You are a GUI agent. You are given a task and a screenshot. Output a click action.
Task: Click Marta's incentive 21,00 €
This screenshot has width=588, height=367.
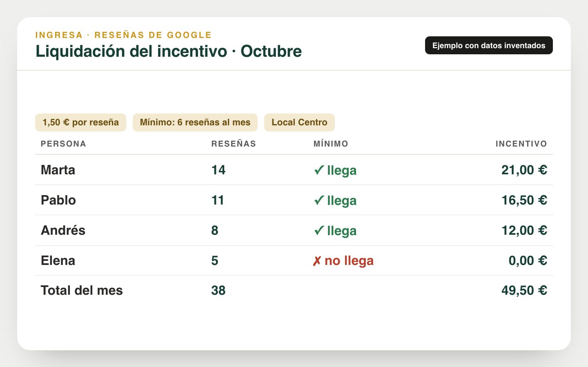click(x=524, y=170)
